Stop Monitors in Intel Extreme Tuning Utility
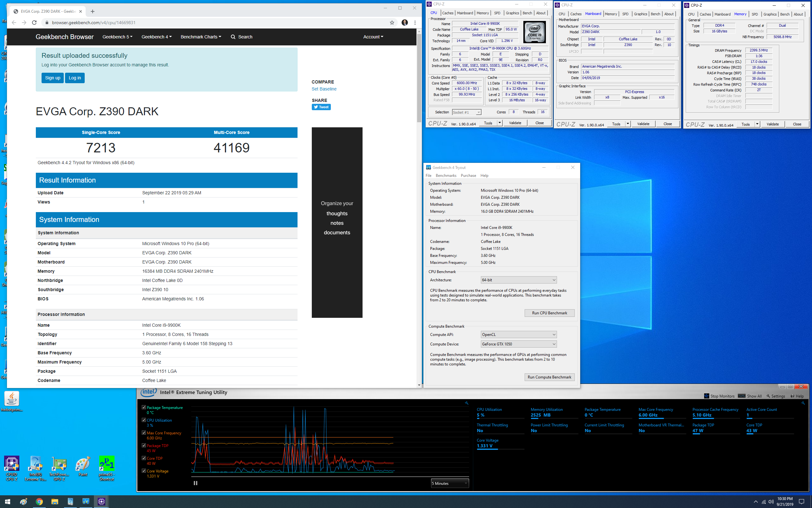The width and height of the screenshot is (812, 508). [719, 396]
